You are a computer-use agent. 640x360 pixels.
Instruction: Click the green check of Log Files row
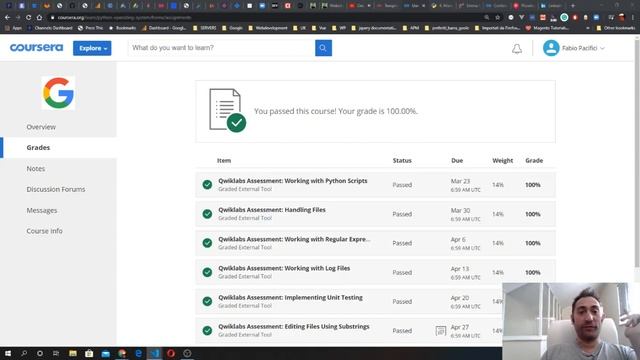point(207,272)
